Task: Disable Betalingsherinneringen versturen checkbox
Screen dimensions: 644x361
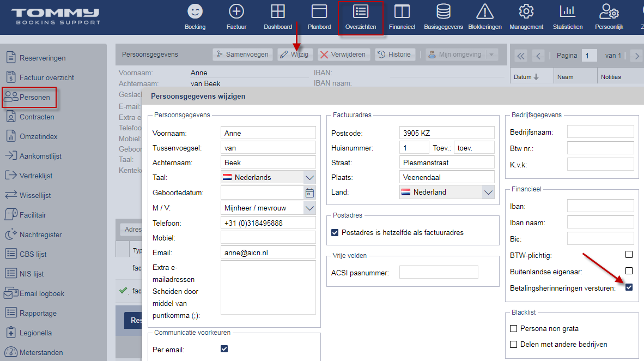Action: pyautogui.click(x=629, y=287)
